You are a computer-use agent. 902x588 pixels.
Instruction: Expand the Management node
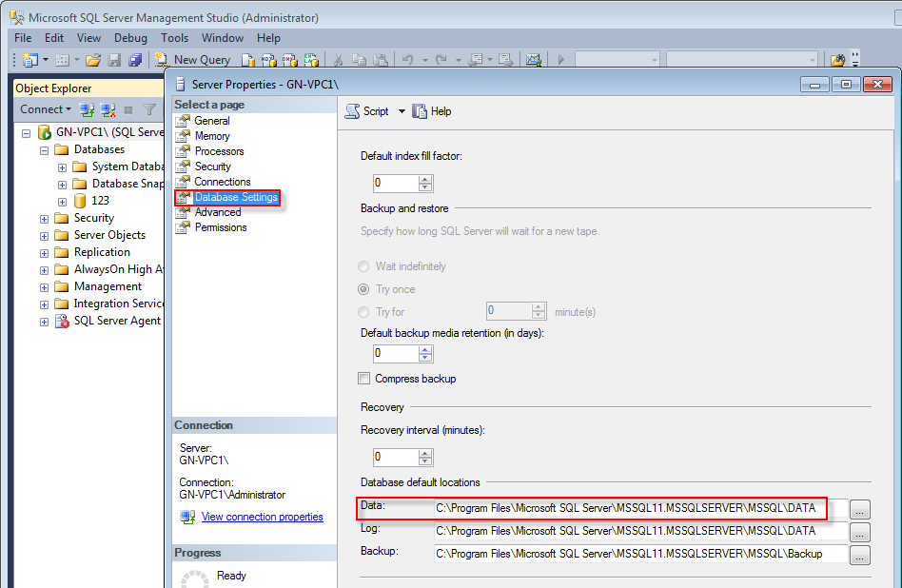click(x=45, y=287)
